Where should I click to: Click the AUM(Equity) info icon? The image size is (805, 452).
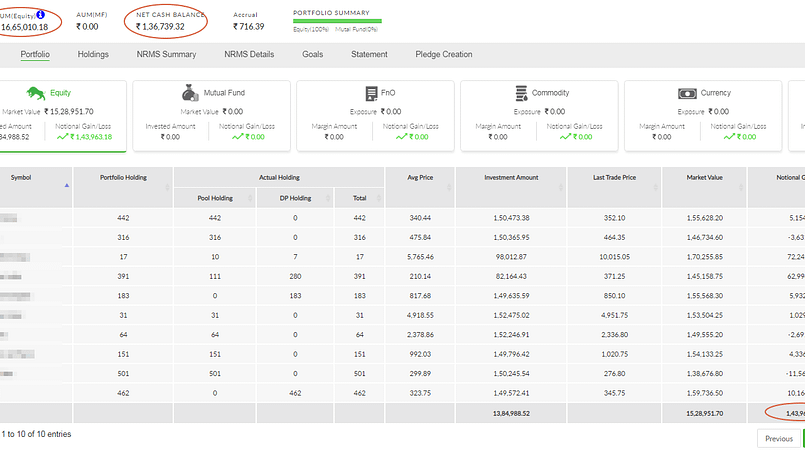41,14
